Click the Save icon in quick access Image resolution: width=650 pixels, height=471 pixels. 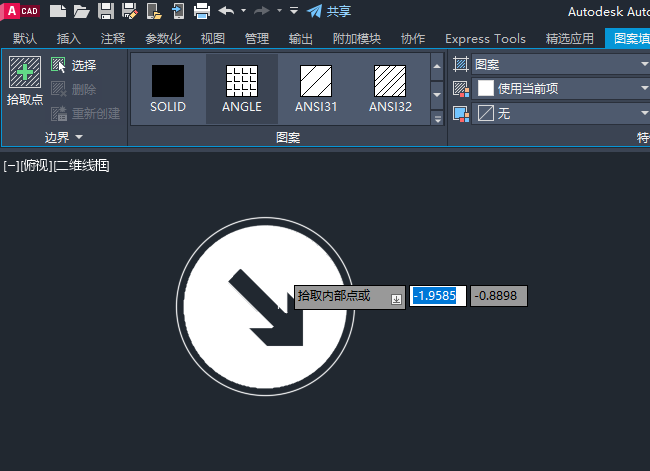click(106, 11)
